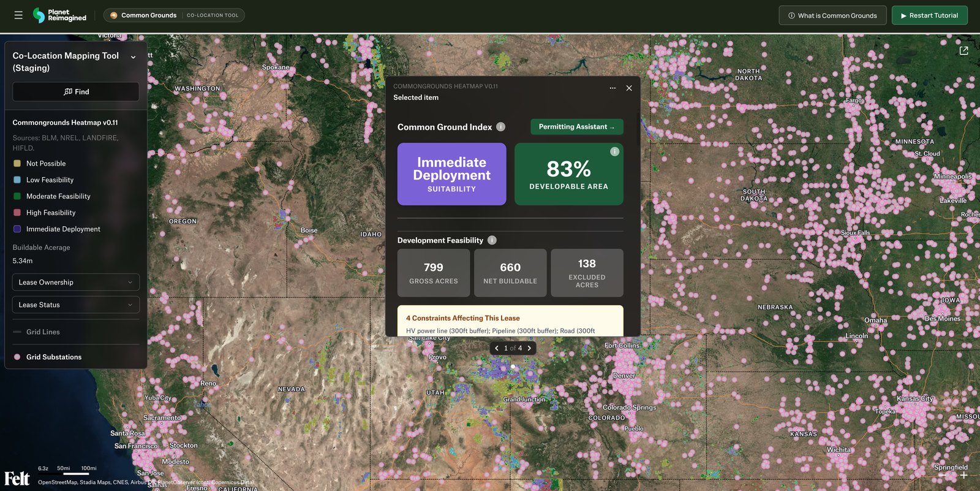Screen dimensions: 980x491
Task: Click the Sacramento city label on map
Action: [162, 418]
